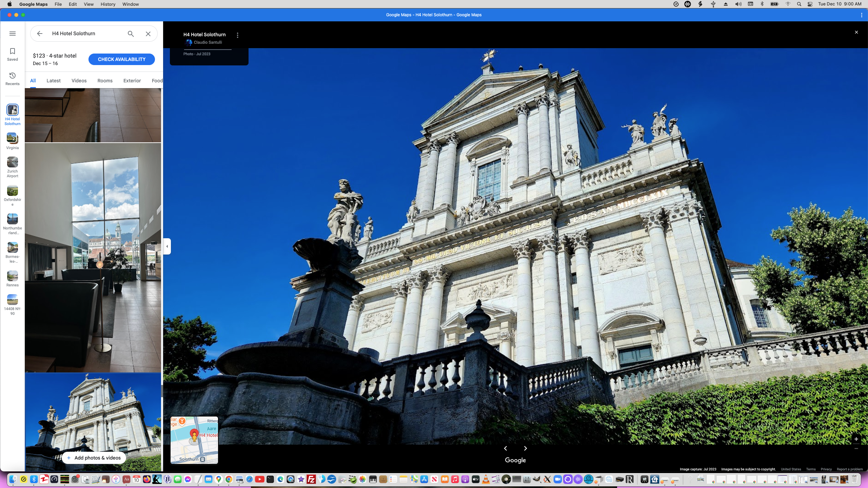Open the Saved places panel

[13, 54]
